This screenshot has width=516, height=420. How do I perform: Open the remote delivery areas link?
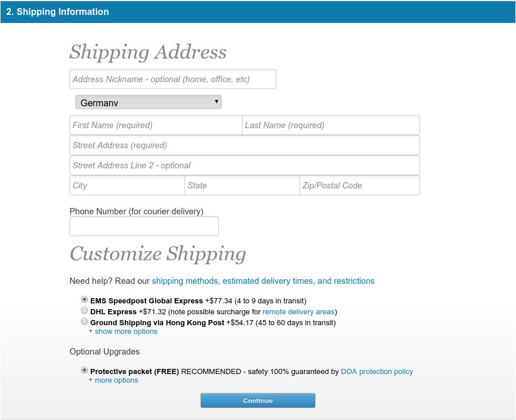(298, 311)
